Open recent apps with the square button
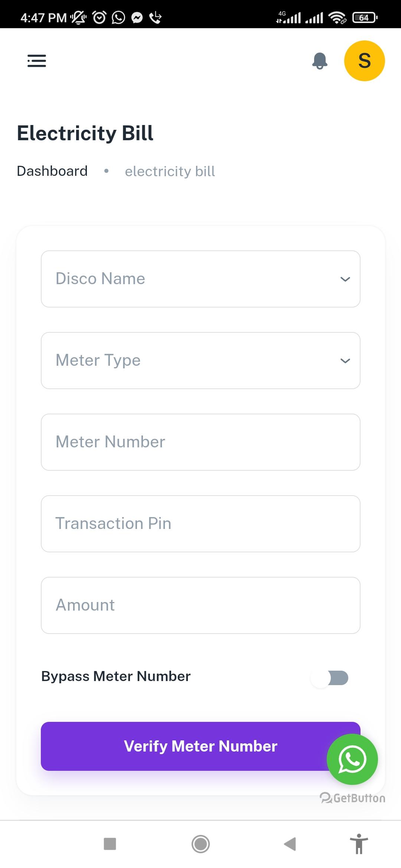Screen dimensions: 401x868 (x=110, y=844)
